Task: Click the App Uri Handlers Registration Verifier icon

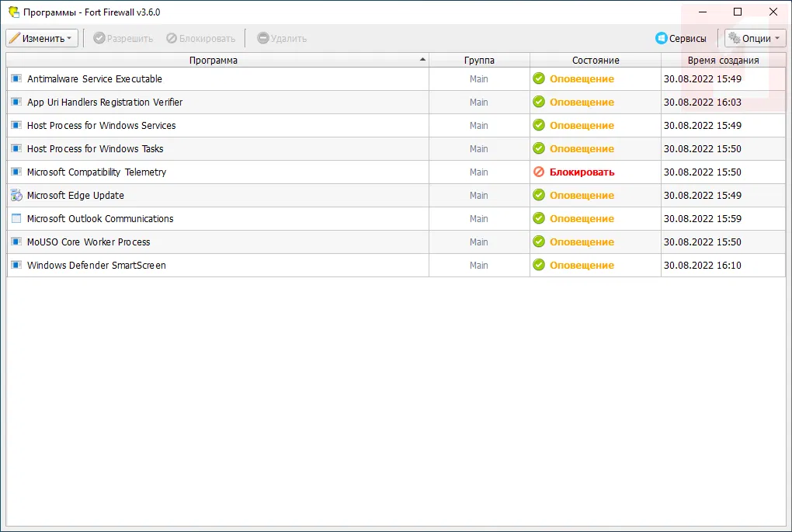Action: 16,102
